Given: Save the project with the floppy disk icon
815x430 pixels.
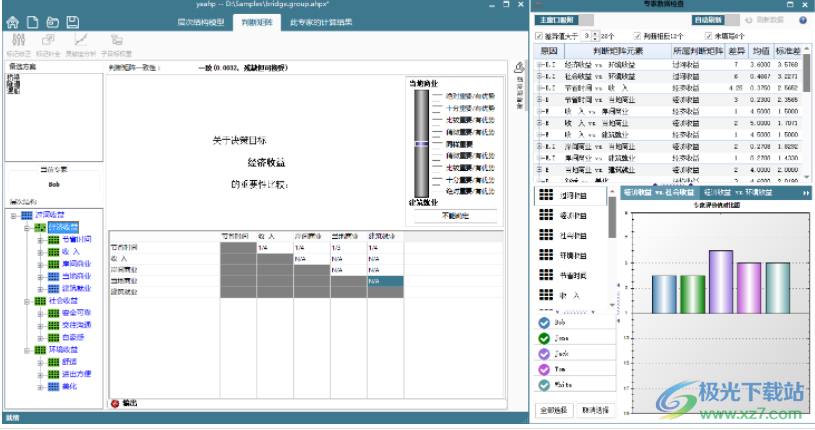Looking at the screenshot, I should click(73, 22).
